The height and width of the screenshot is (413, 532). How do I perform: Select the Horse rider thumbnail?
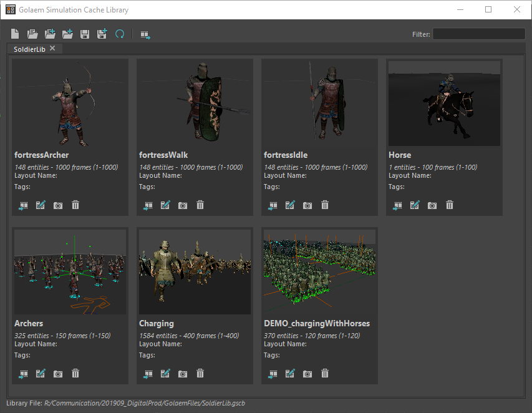[x=444, y=104]
